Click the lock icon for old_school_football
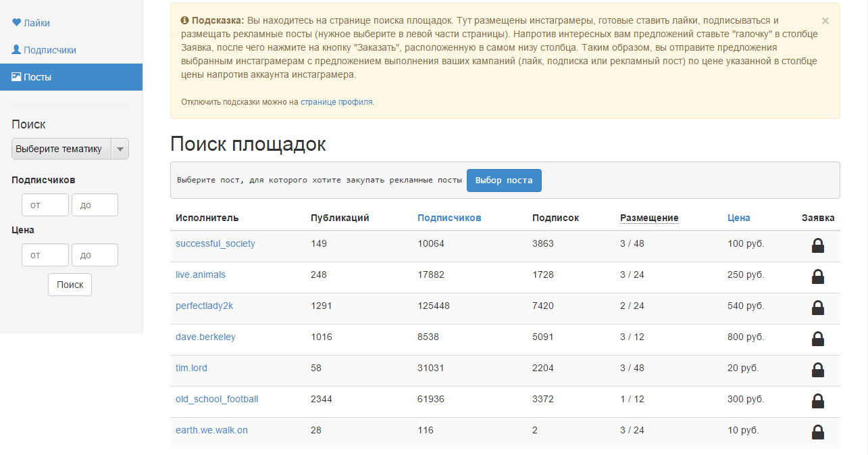 click(818, 401)
